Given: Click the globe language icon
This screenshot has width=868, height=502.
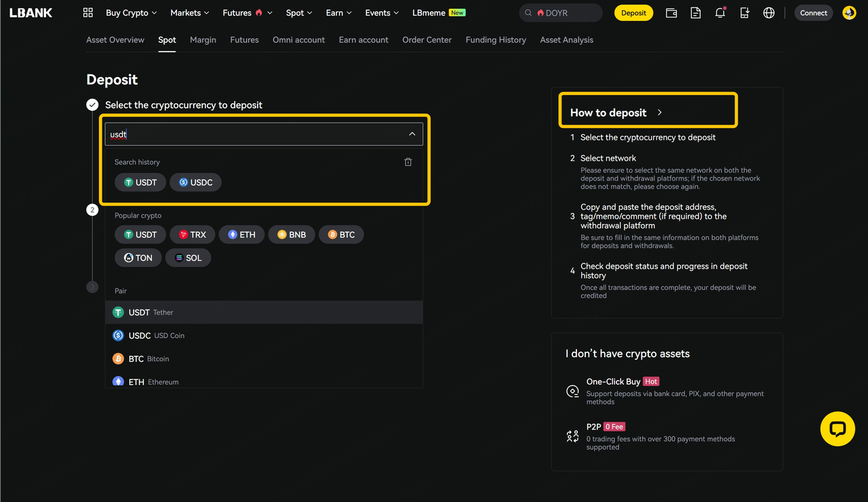Looking at the screenshot, I should tap(768, 13).
